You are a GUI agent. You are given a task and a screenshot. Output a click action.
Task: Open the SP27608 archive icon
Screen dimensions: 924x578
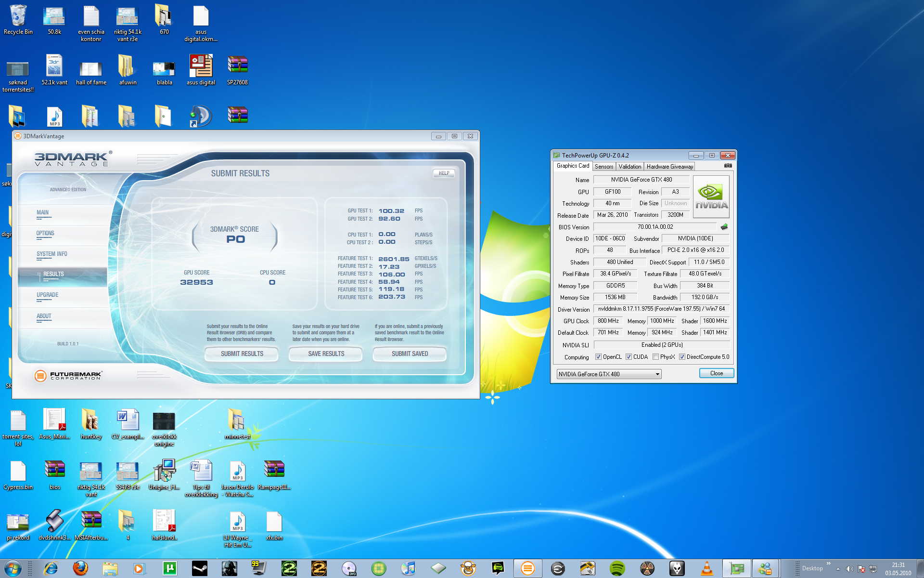pyautogui.click(x=237, y=70)
